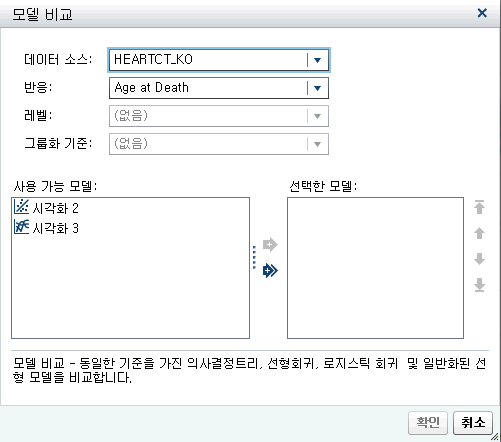Click the dotted splitter handle between lists
The image size is (501, 442).
(x=255, y=257)
